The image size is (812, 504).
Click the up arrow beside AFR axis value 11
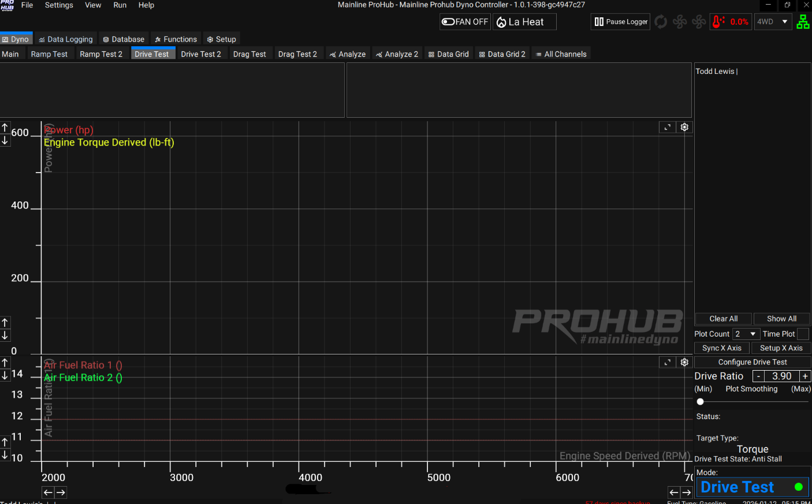5,442
